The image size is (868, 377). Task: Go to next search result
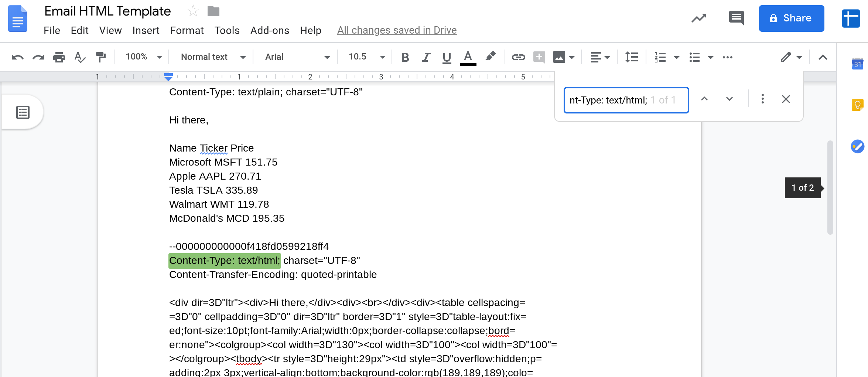pos(729,99)
